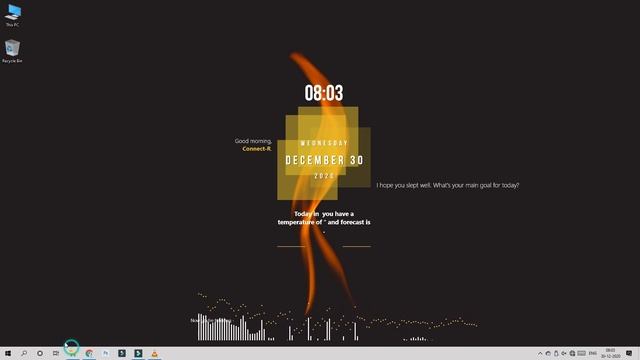Click weather 'Today in you have a' text

[x=324, y=214]
